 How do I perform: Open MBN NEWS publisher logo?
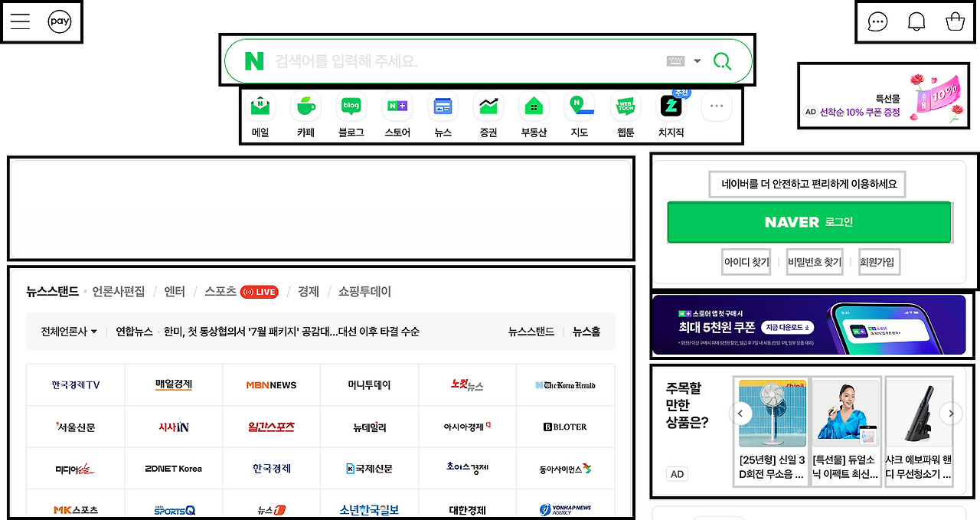click(272, 384)
